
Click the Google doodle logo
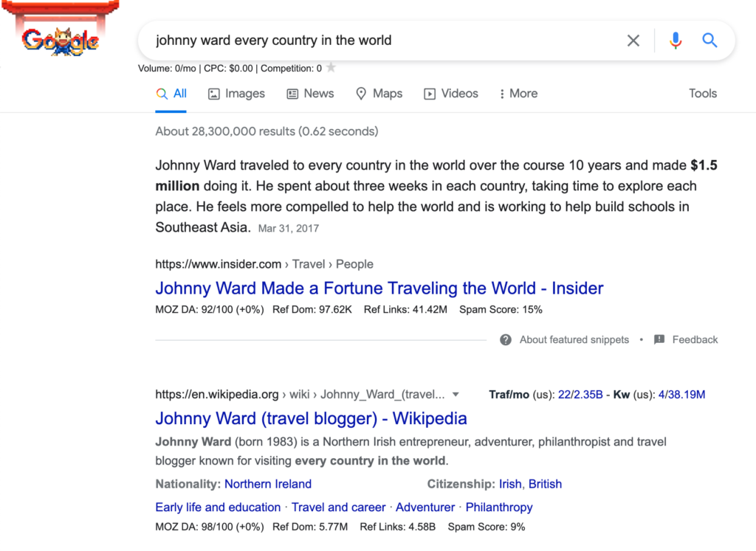(x=61, y=30)
